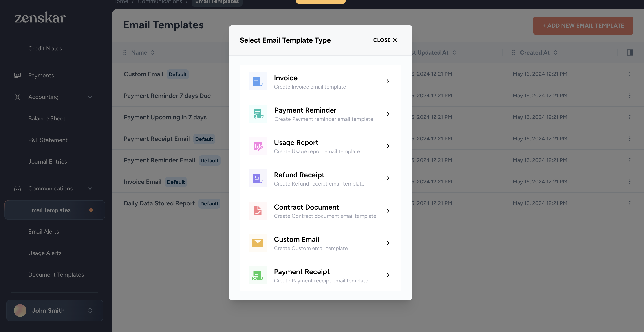The image size is (644, 332).
Task: Expand the Accounting section
Action: 90,97
